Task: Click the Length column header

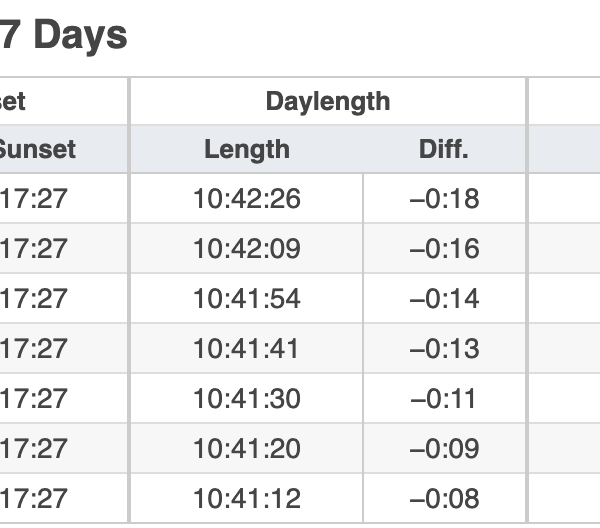Action: pyautogui.click(x=247, y=149)
